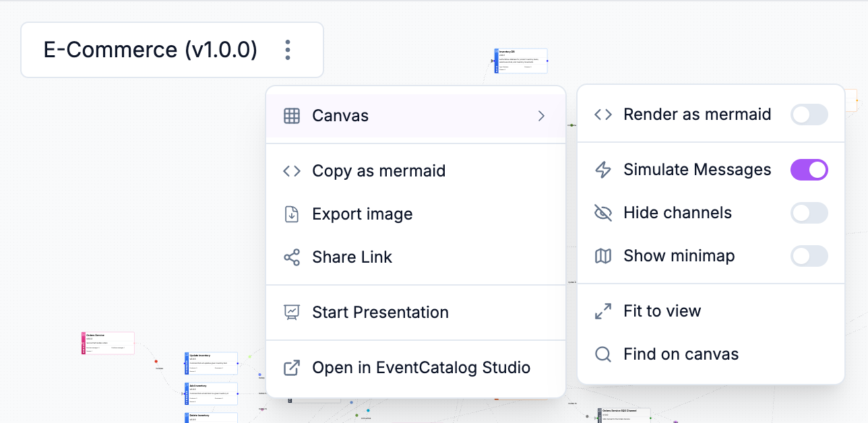Open the three-dot menu beside E-Commerce title
868x423 pixels.
[288, 50]
